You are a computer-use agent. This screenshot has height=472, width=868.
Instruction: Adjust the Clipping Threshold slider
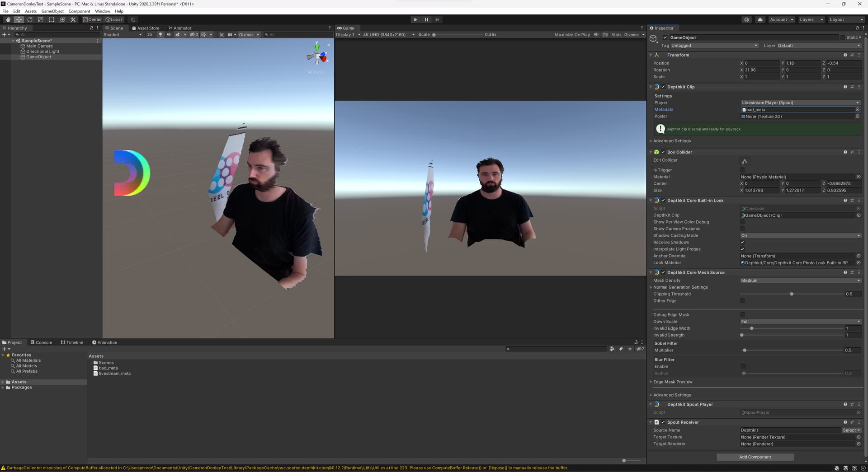point(792,294)
